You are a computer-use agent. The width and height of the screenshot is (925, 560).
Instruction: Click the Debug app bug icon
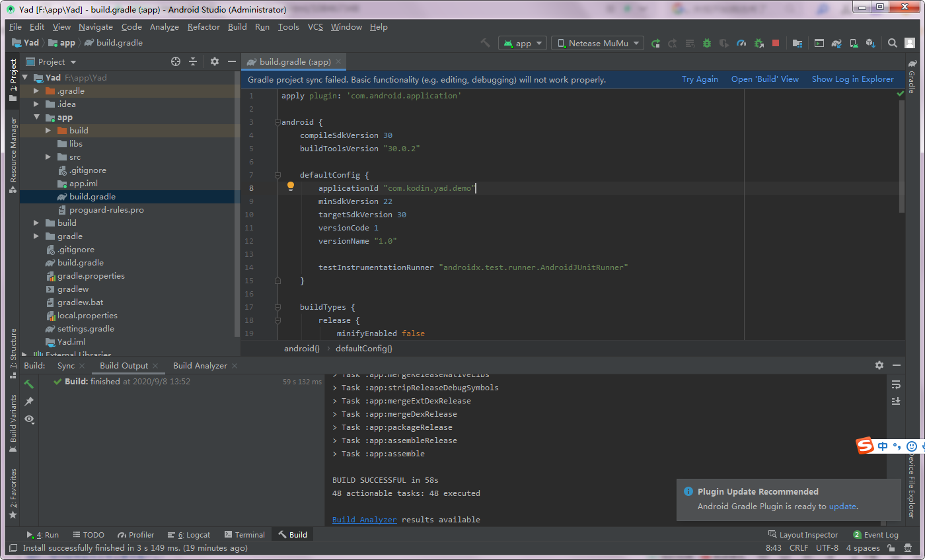pyautogui.click(x=706, y=43)
